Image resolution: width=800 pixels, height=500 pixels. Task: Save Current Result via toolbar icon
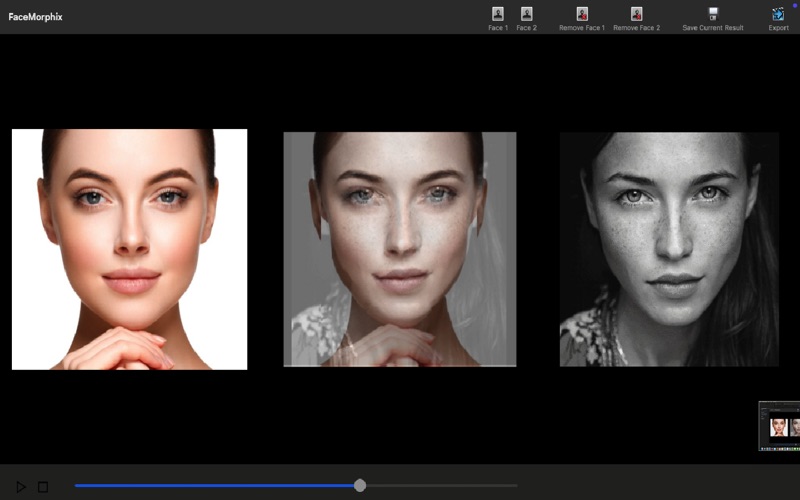[713, 14]
